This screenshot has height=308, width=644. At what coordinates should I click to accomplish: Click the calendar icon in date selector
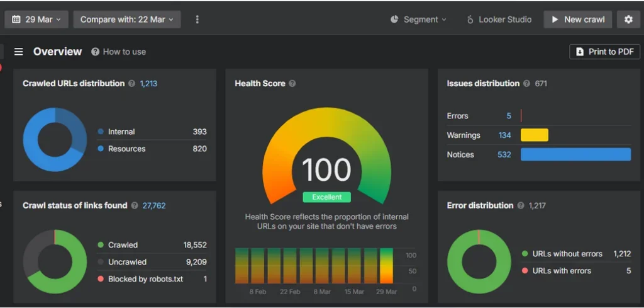16,20
